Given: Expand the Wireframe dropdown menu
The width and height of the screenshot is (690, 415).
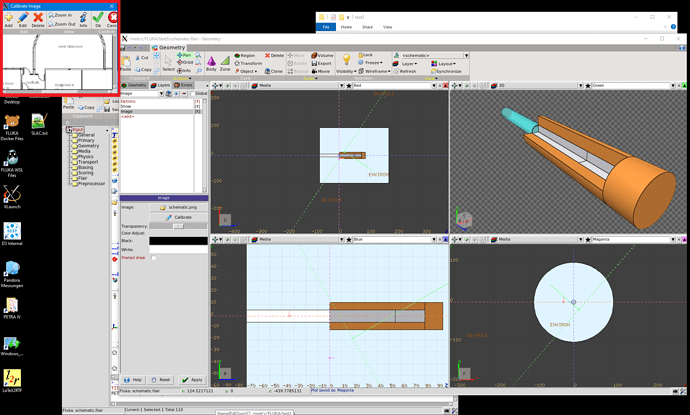Looking at the screenshot, I should (376, 71).
